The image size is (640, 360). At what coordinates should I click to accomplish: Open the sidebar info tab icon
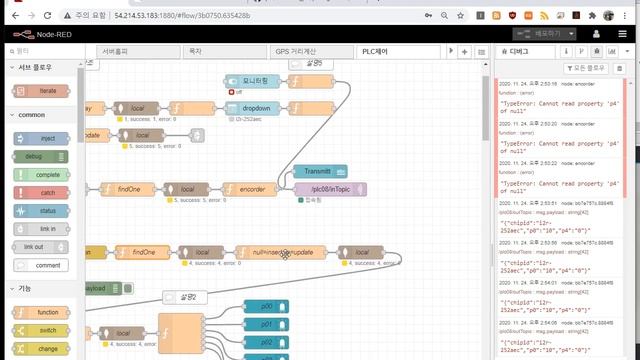point(566,51)
